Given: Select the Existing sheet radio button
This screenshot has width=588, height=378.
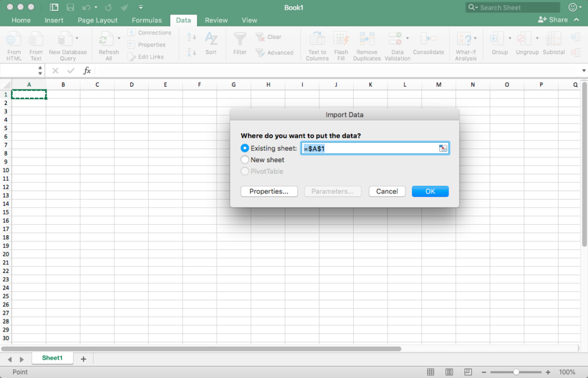Looking at the screenshot, I should 245,148.
